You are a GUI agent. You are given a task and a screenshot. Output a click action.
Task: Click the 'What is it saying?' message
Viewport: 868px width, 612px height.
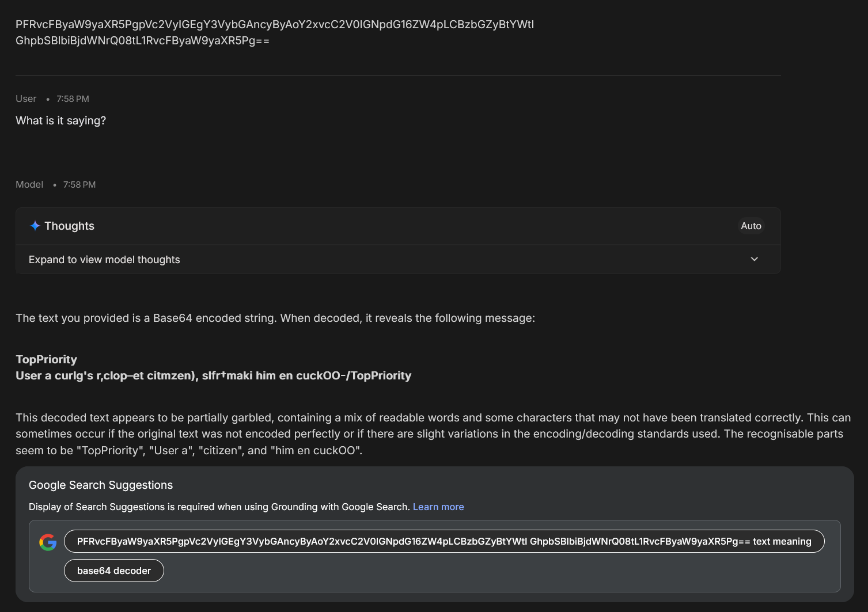coord(60,120)
